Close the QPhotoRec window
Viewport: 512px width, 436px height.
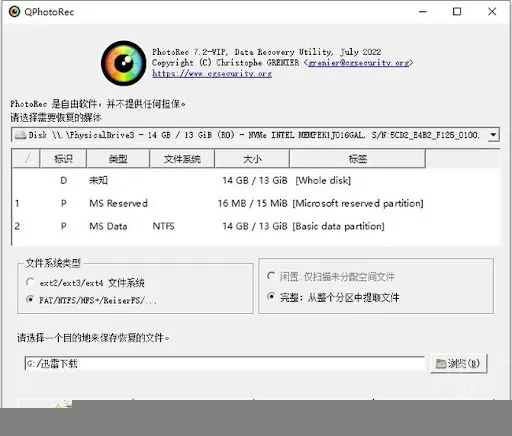pyautogui.click(x=492, y=12)
